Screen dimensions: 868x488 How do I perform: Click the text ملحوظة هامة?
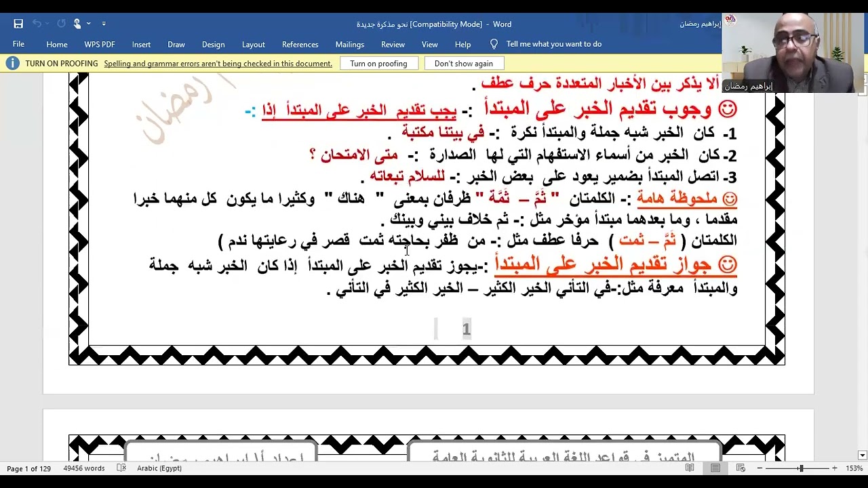(677, 199)
